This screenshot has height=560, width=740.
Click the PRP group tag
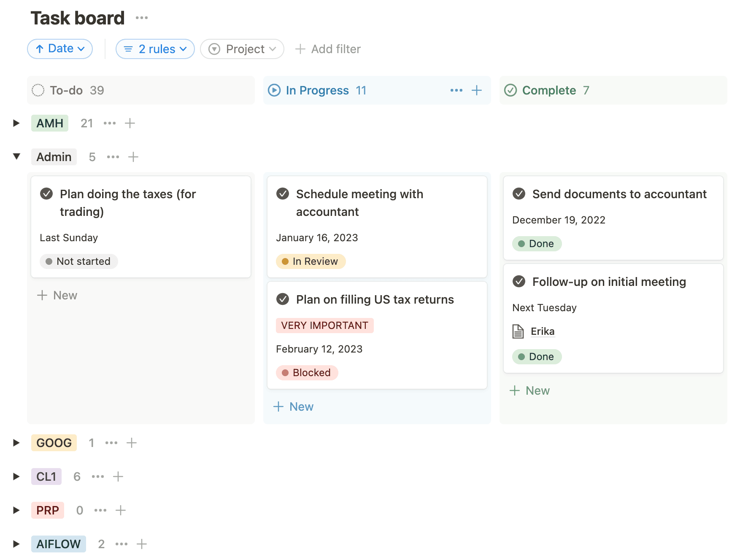coord(48,510)
